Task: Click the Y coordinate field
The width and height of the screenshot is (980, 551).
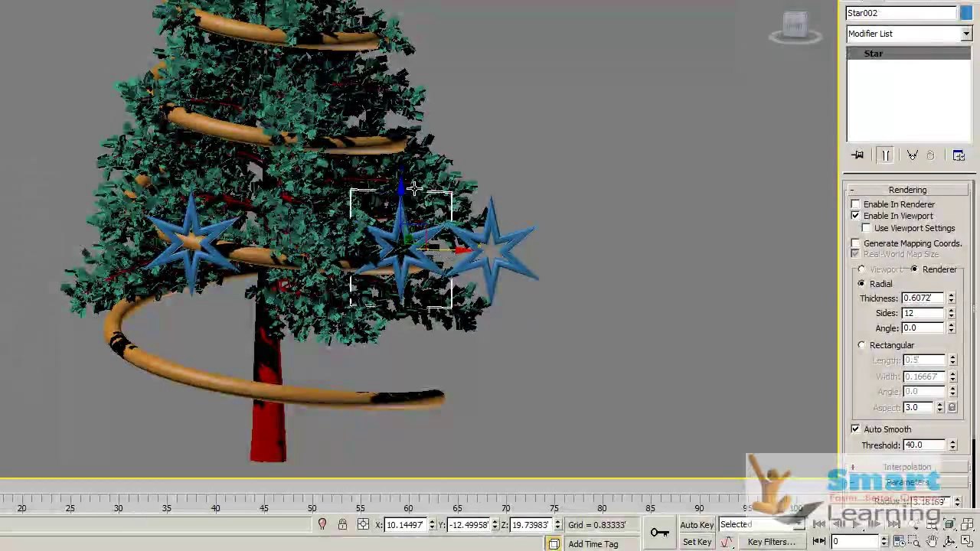Action: (469, 525)
